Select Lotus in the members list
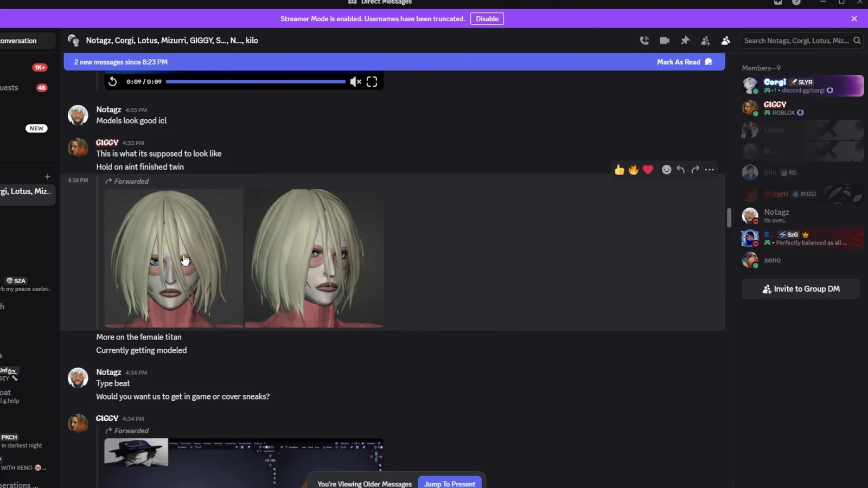The height and width of the screenshot is (488, 868). point(802,130)
